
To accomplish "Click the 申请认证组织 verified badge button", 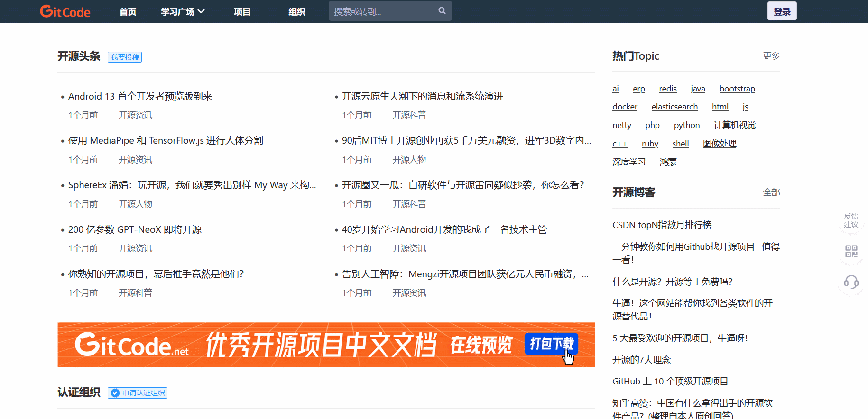I will tap(138, 393).
